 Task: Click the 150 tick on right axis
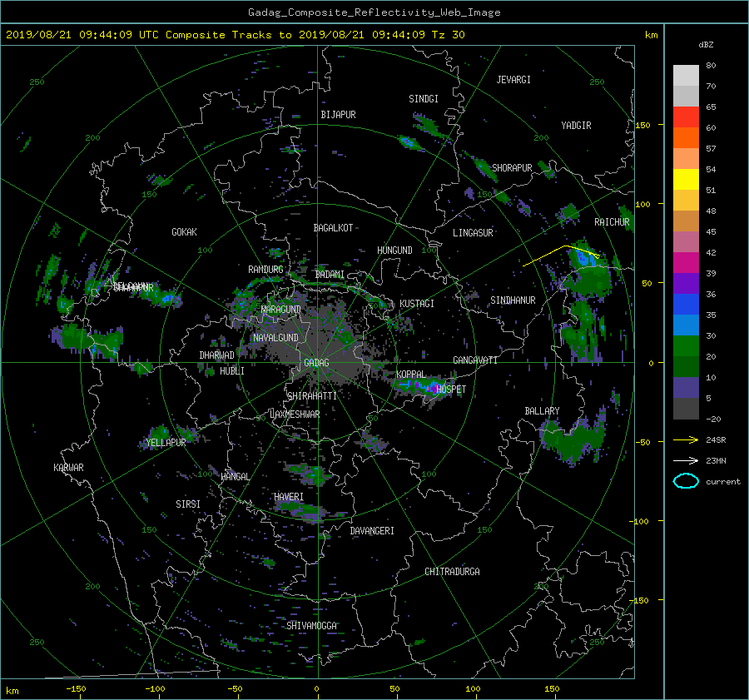point(642,125)
